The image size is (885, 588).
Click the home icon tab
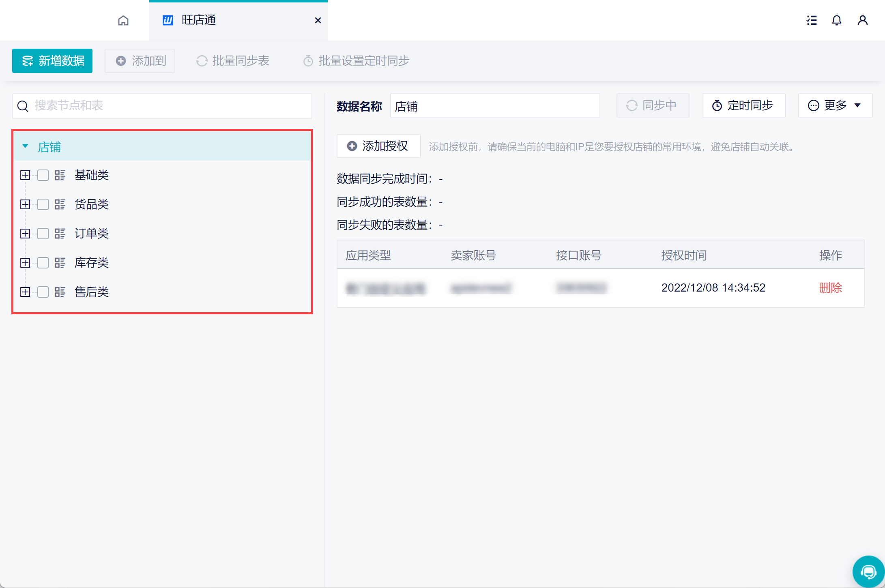[x=123, y=20]
